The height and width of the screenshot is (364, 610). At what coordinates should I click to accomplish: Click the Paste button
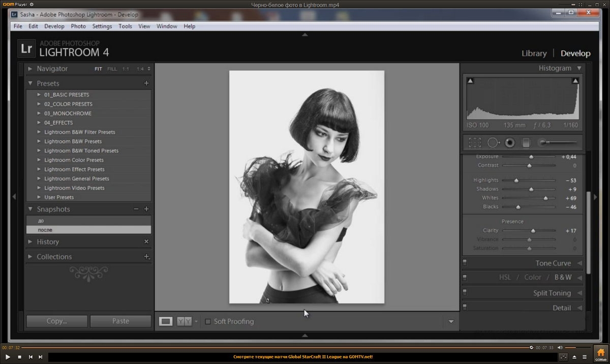(120, 321)
